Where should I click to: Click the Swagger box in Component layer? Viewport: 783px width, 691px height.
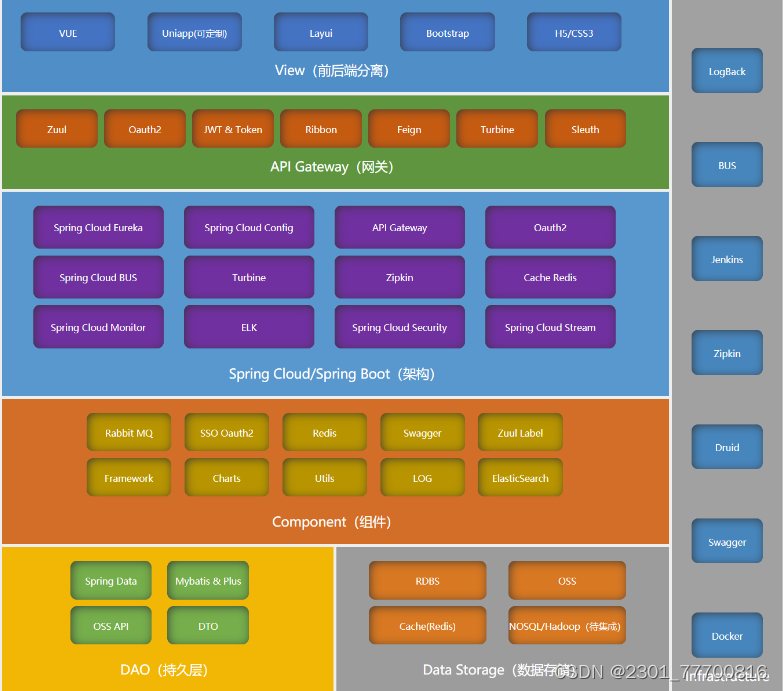coord(422,432)
